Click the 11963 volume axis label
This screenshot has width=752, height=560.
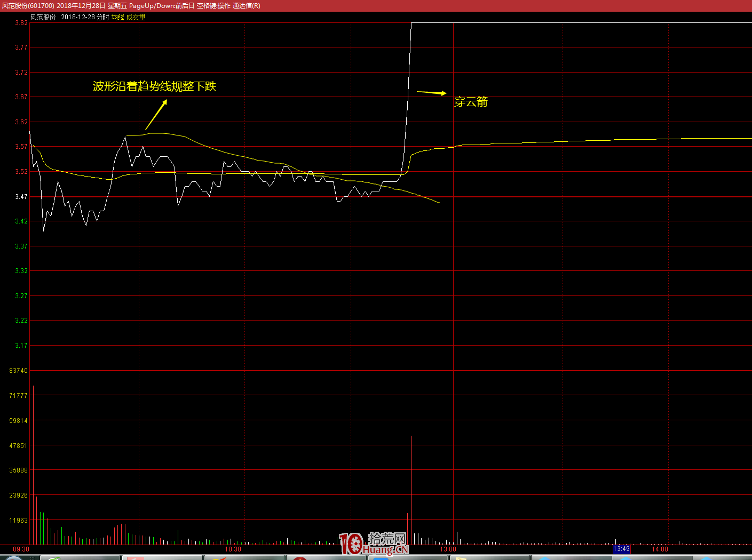pos(18,521)
